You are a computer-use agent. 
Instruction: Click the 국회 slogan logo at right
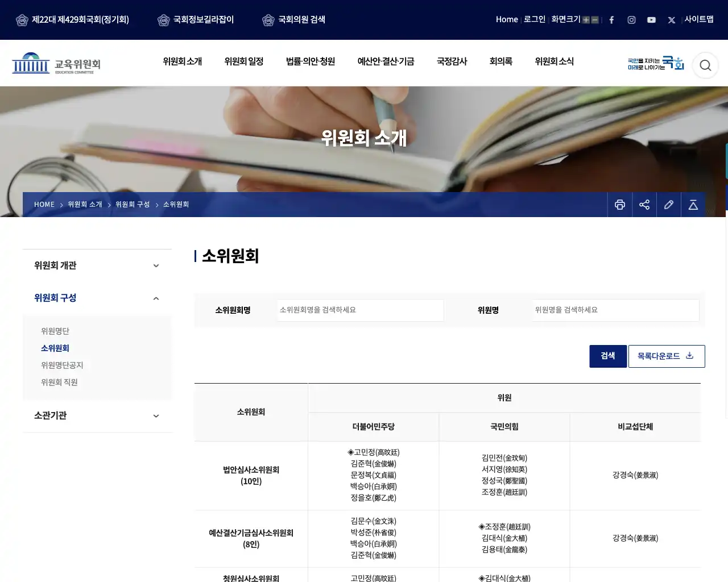pos(656,64)
